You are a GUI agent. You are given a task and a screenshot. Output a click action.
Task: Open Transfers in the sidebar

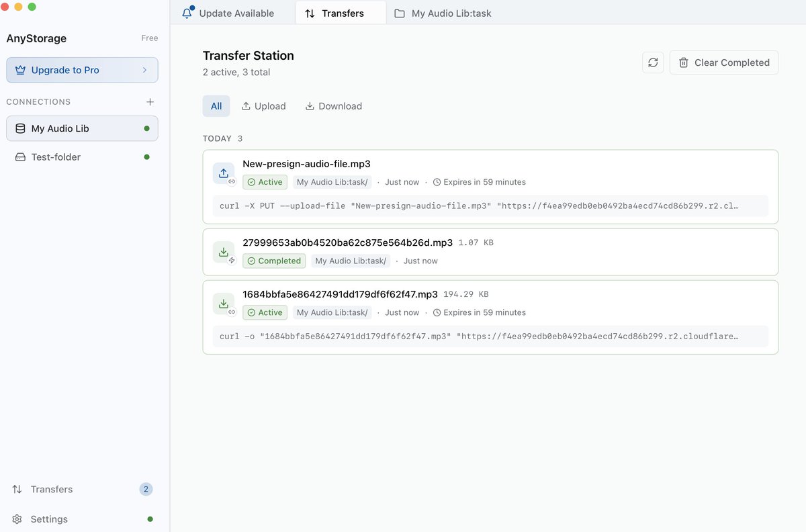[x=82, y=489]
